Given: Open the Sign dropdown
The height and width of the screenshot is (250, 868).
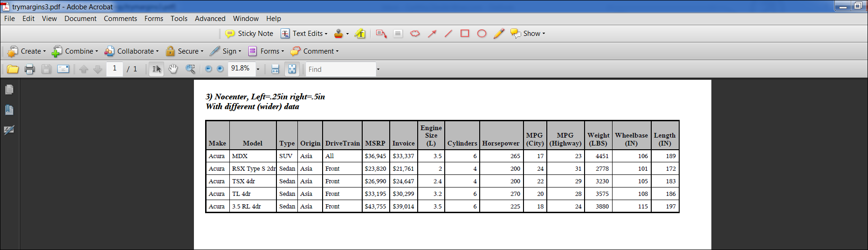Looking at the screenshot, I should click(226, 51).
